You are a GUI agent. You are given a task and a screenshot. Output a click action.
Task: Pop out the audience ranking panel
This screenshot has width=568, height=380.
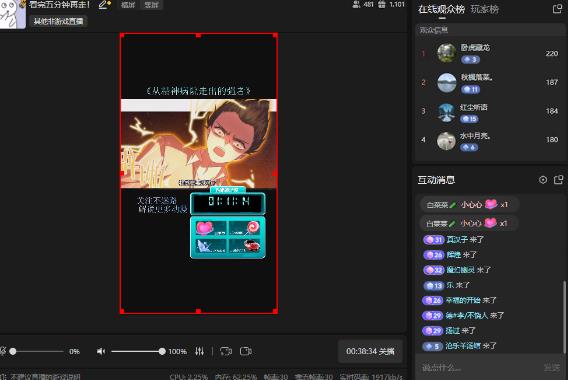click(557, 9)
